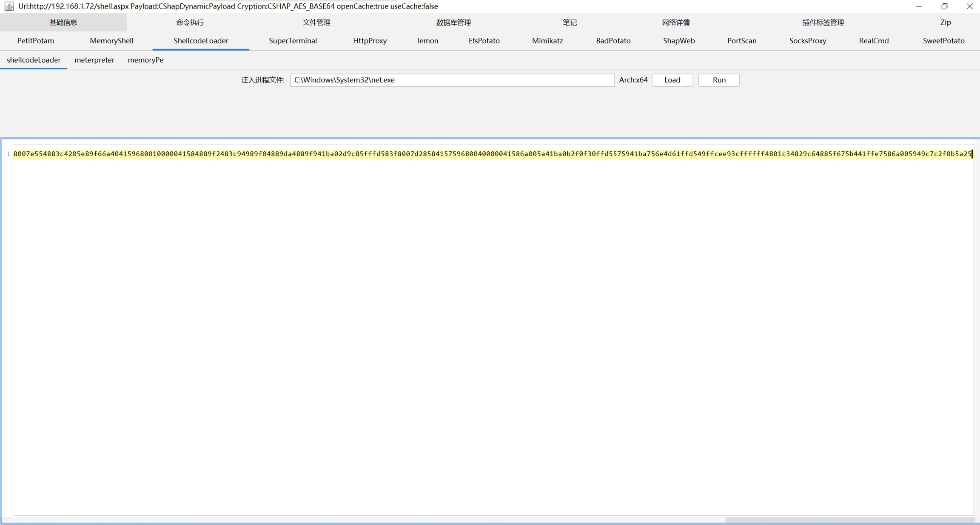Open the memoryPe sub-tab
The width and height of the screenshot is (980, 525).
[x=145, y=60]
